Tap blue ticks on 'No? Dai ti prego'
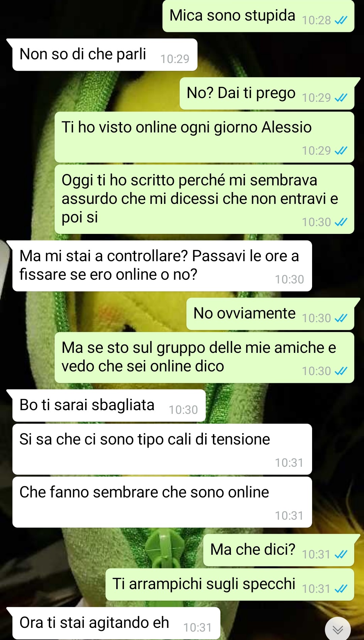Viewport: 364px width, 640px height. click(341, 98)
